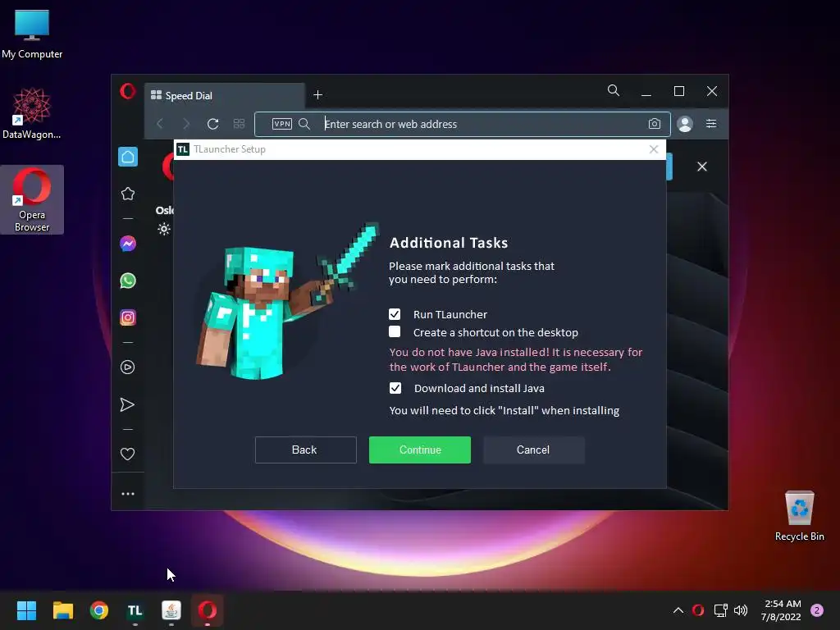Switch to Opera on the taskbar
840x630 pixels.
[208, 610]
